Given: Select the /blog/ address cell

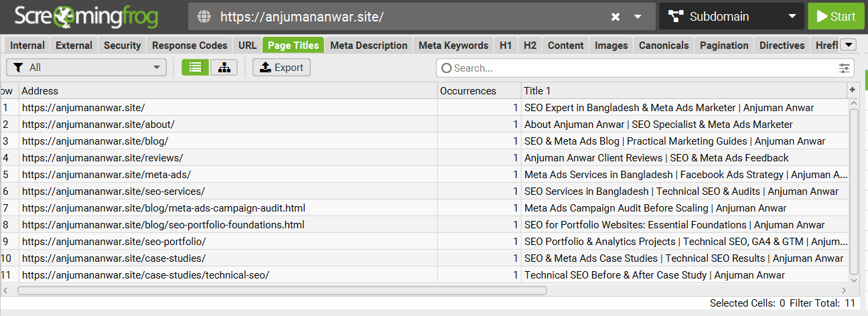Looking at the screenshot, I should (x=228, y=141).
